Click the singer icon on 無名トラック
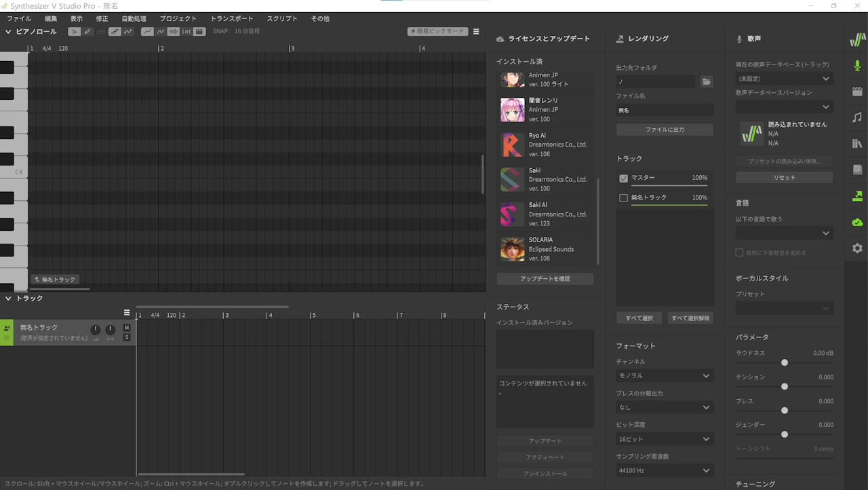The width and height of the screenshot is (868, 490). (x=7, y=328)
